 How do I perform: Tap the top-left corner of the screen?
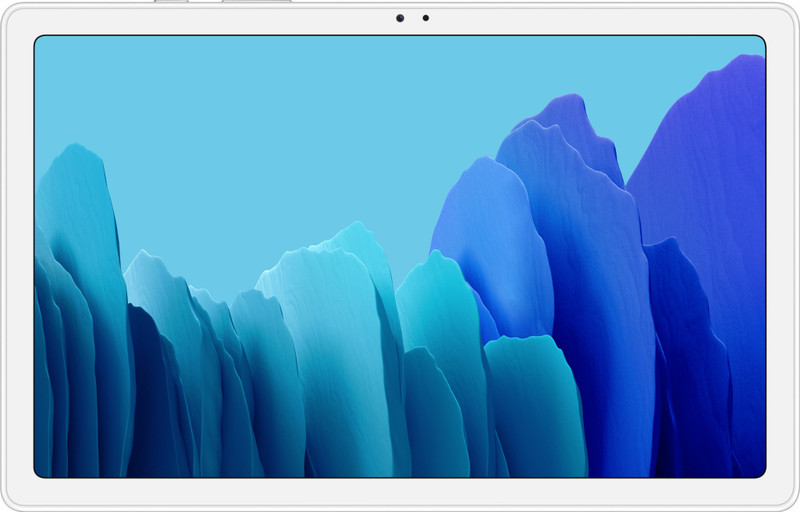[x=40, y=42]
